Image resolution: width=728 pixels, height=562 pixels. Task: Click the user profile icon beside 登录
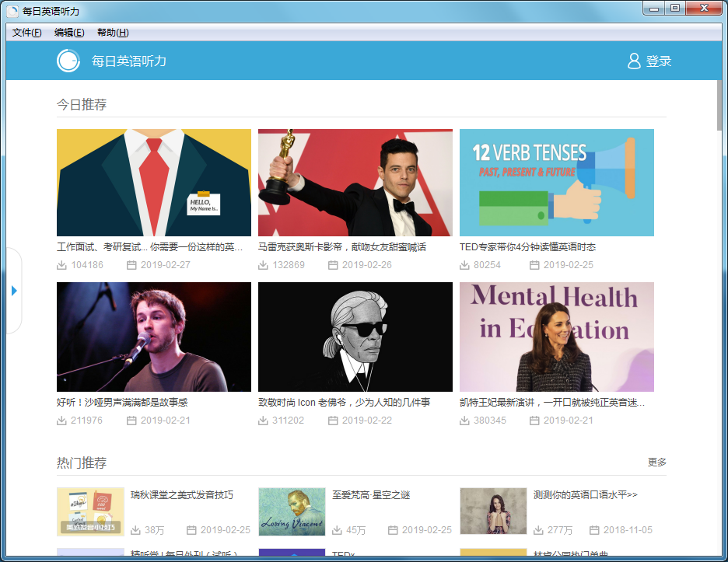(634, 61)
